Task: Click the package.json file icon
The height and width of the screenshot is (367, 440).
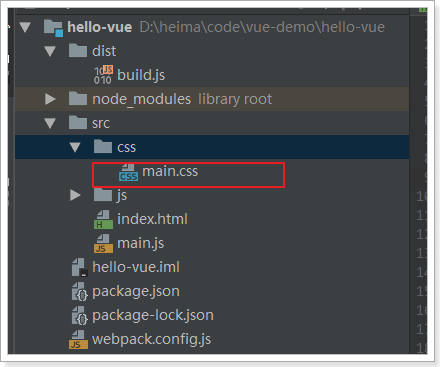Action: click(80, 291)
